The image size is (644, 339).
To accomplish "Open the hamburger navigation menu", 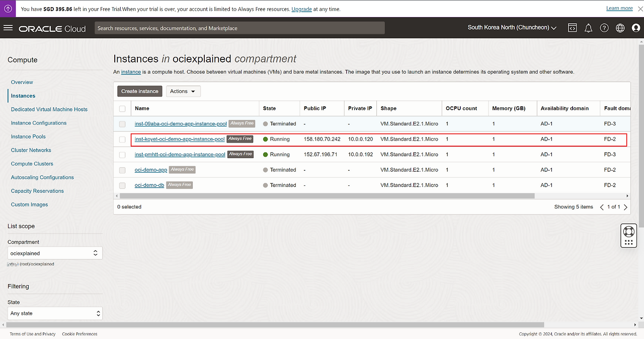I will tap(8, 28).
